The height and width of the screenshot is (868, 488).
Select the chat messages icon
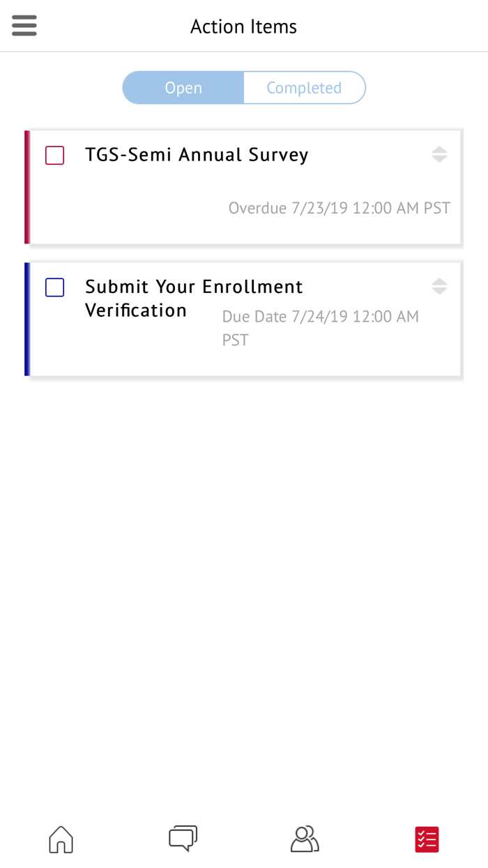[x=183, y=839]
